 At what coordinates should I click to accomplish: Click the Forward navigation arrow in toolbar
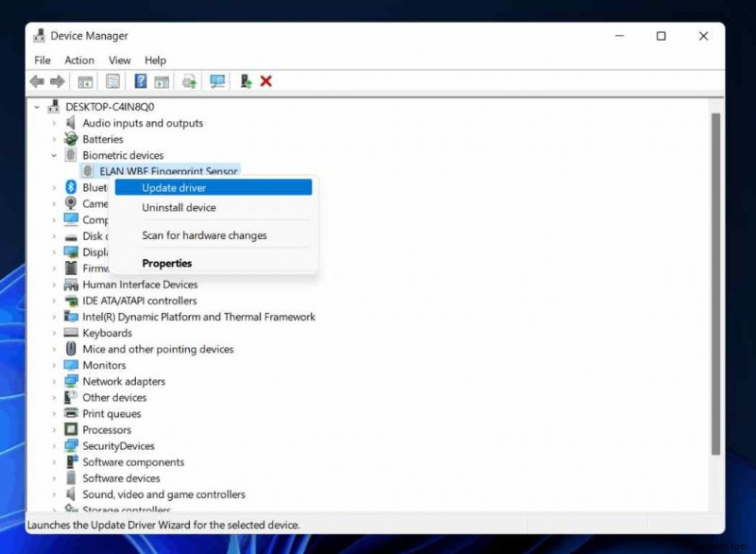click(x=59, y=81)
